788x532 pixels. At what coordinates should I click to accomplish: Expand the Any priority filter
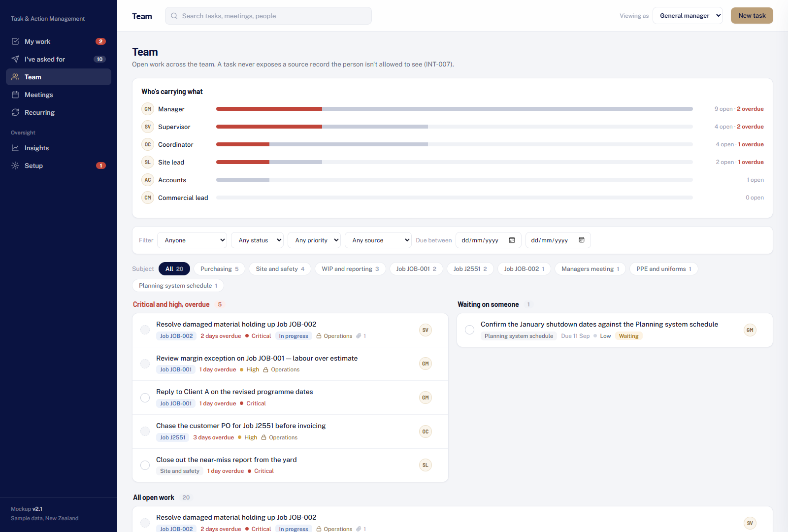(x=314, y=240)
